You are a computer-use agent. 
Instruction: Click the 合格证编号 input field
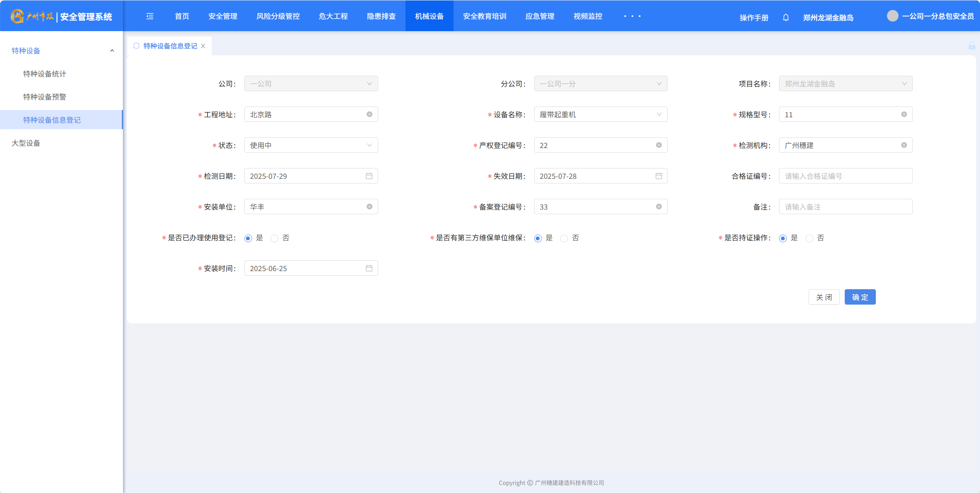point(845,176)
